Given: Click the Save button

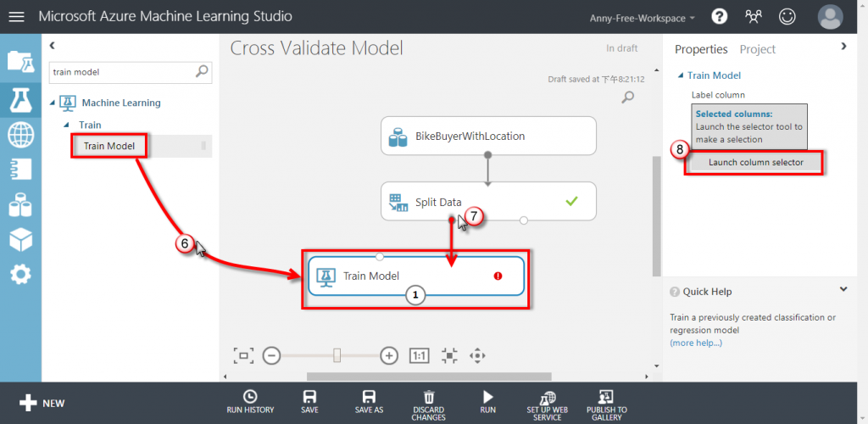Looking at the screenshot, I should click(309, 402).
